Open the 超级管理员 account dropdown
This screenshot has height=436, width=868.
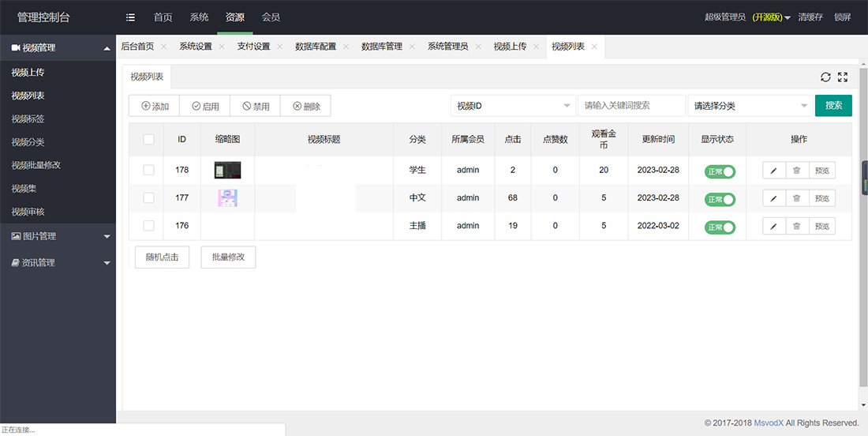coord(747,17)
